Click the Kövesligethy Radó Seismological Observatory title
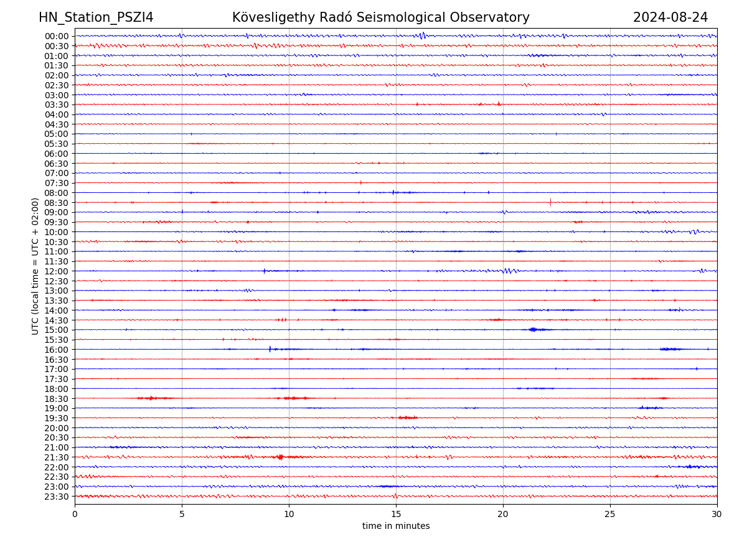747x560 pixels. coord(380,17)
